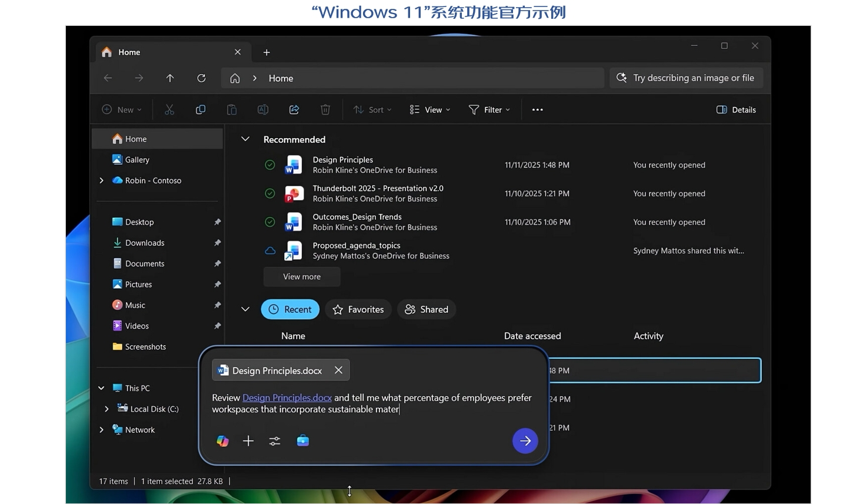Unpin Videos from quick access
This screenshot has height=504, width=866.
pos(217,326)
